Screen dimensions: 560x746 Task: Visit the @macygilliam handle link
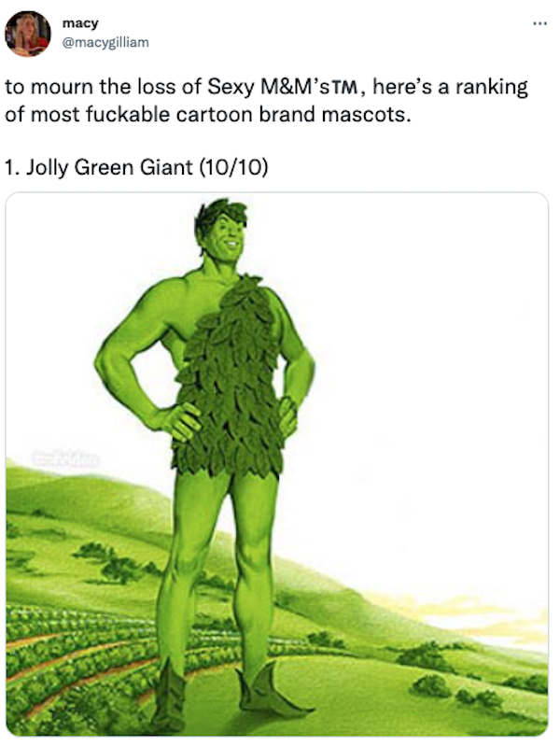point(105,42)
